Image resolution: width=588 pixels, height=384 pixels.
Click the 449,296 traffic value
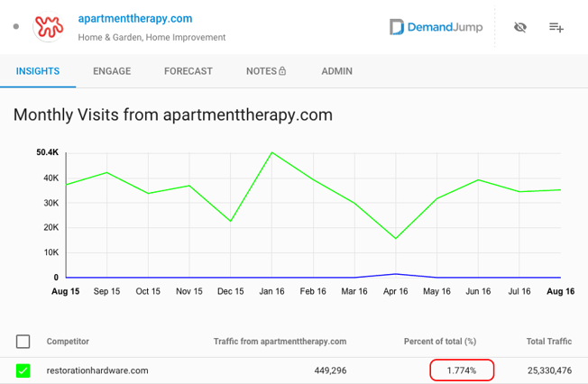(330, 370)
